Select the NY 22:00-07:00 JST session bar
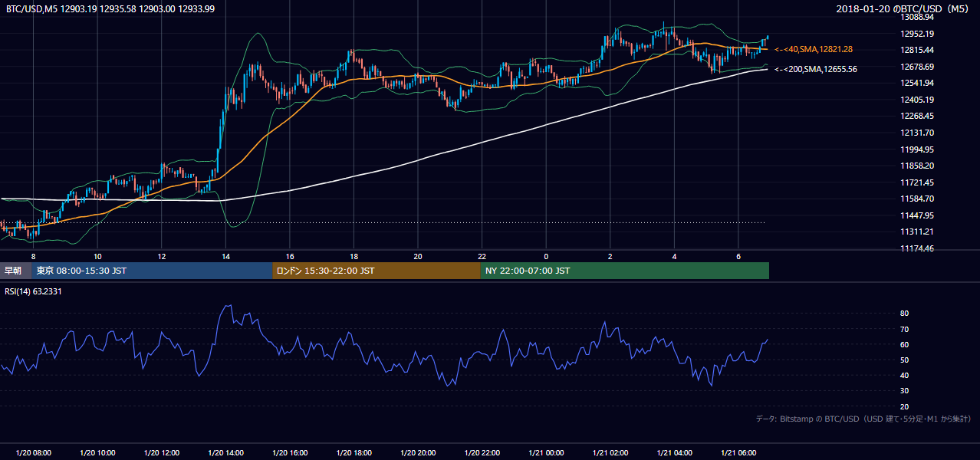Image resolution: width=980 pixels, height=460 pixels. point(625,271)
